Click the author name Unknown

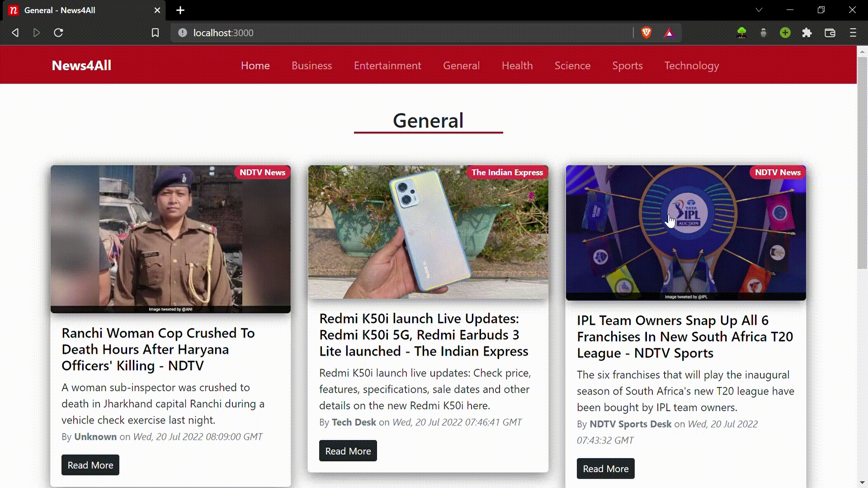click(95, 436)
